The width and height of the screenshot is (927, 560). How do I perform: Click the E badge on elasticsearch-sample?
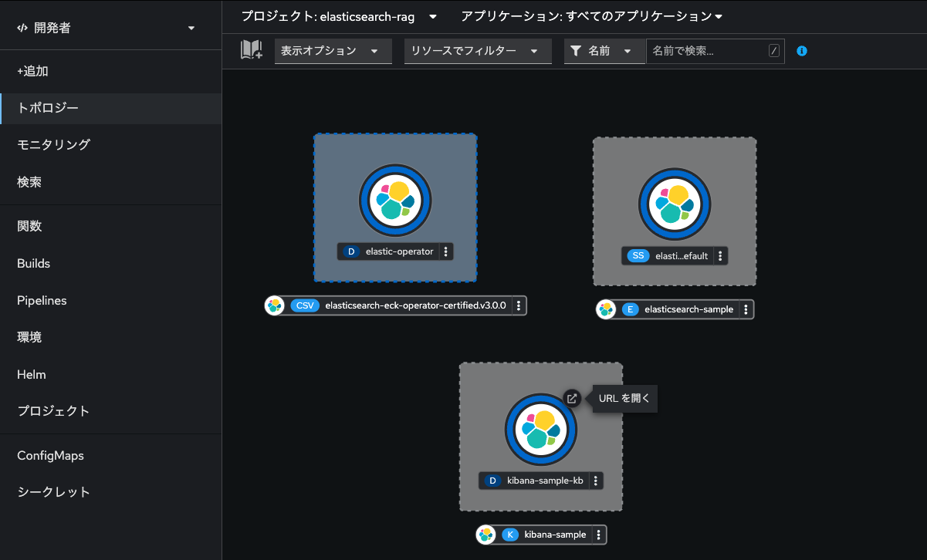631,309
